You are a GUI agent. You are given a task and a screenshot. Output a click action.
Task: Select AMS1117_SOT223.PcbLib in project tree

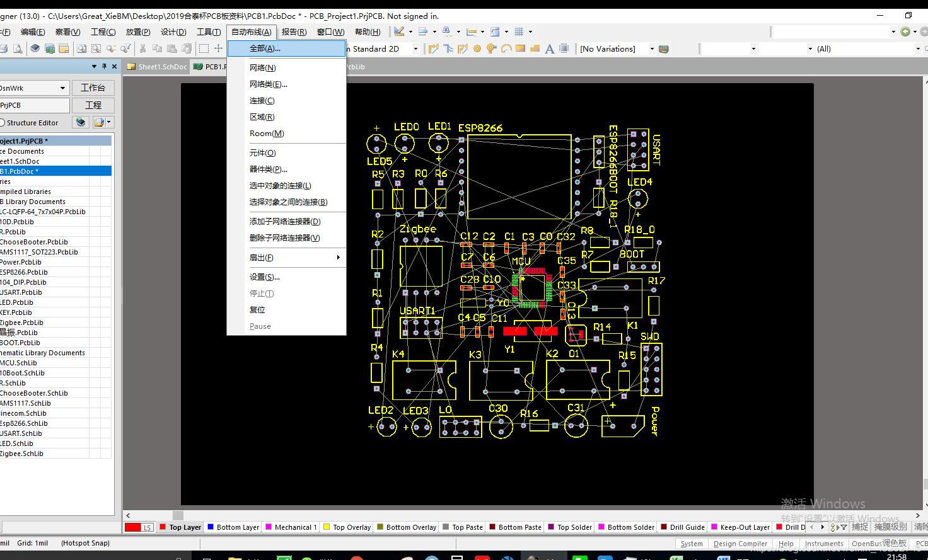tap(39, 252)
